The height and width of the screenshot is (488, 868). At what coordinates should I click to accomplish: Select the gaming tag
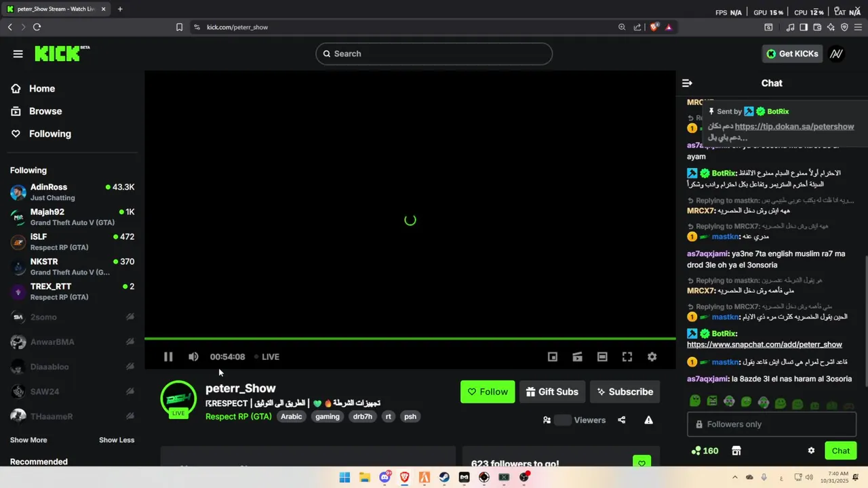click(x=328, y=416)
